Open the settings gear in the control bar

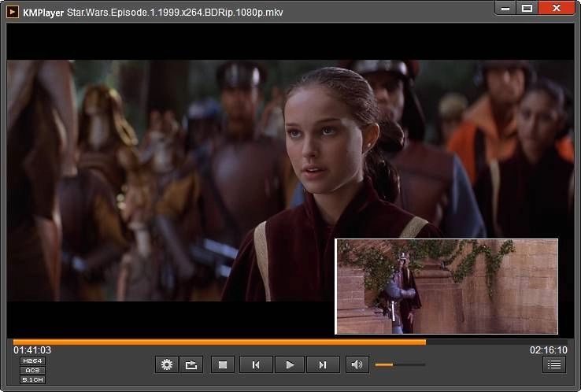coord(167,364)
